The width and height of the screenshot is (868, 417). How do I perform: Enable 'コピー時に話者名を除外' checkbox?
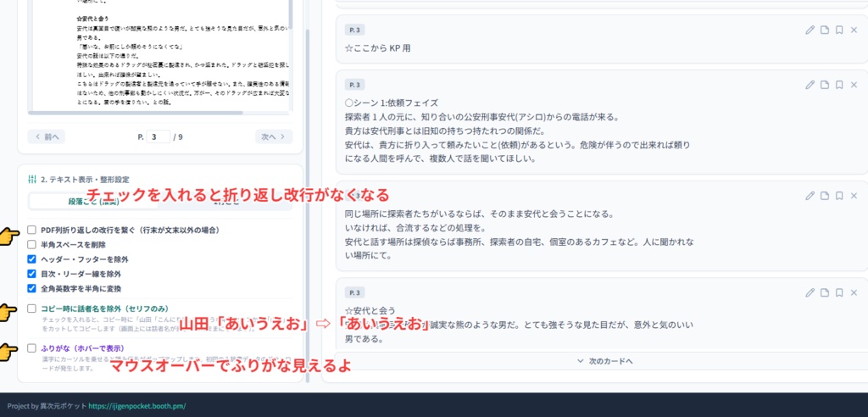click(x=31, y=309)
